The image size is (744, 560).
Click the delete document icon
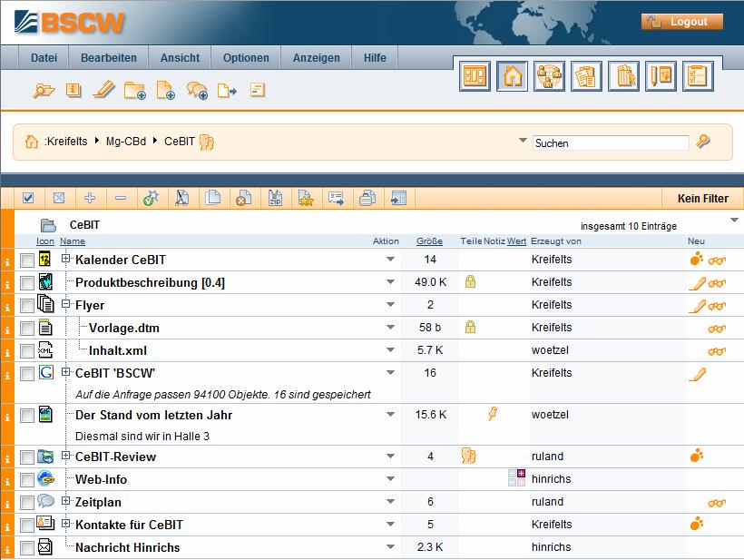pos(244,198)
